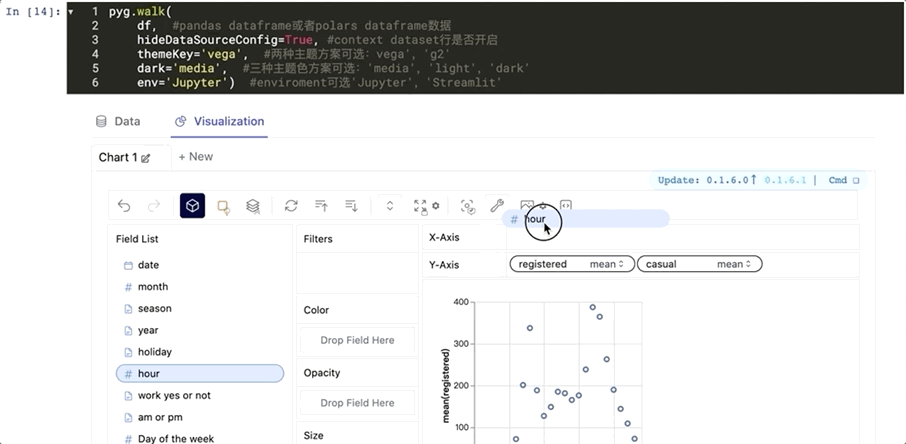Open mean aggregation dropdown for casual

pyautogui.click(x=734, y=264)
